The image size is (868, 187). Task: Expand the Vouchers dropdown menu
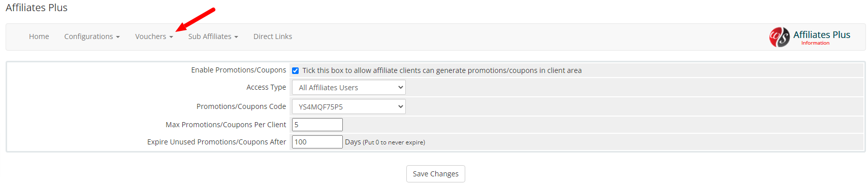click(154, 36)
